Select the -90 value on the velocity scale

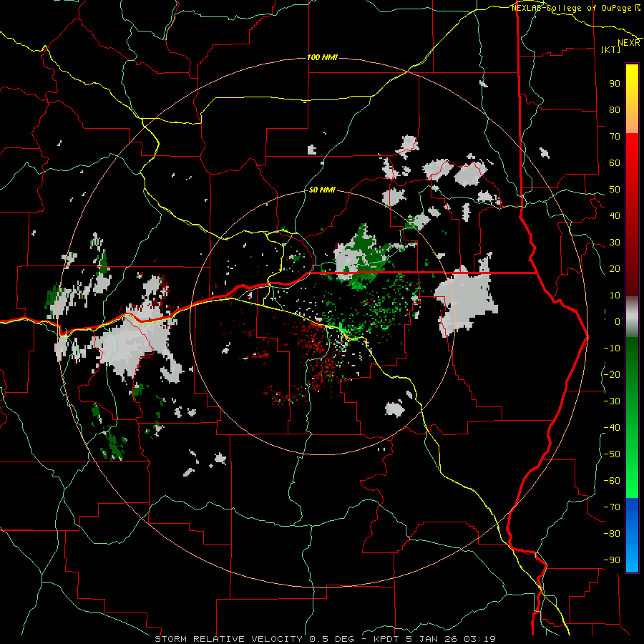612,560
